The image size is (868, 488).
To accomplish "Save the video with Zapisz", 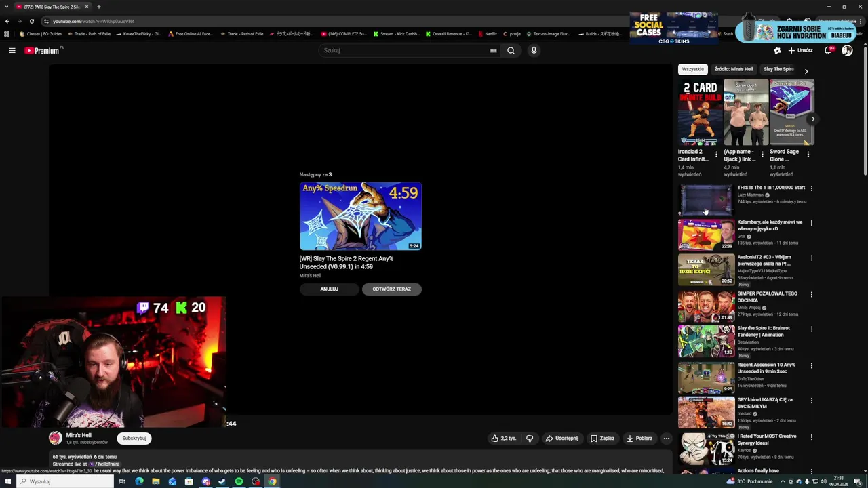I will pyautogui.click(x=602, y=439).
